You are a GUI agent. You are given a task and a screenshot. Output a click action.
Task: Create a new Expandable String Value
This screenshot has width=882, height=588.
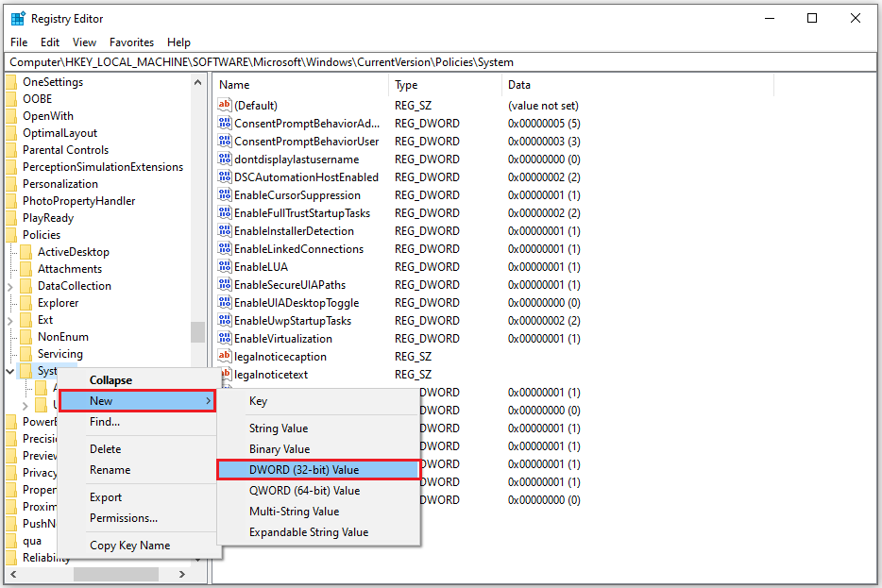318,532
